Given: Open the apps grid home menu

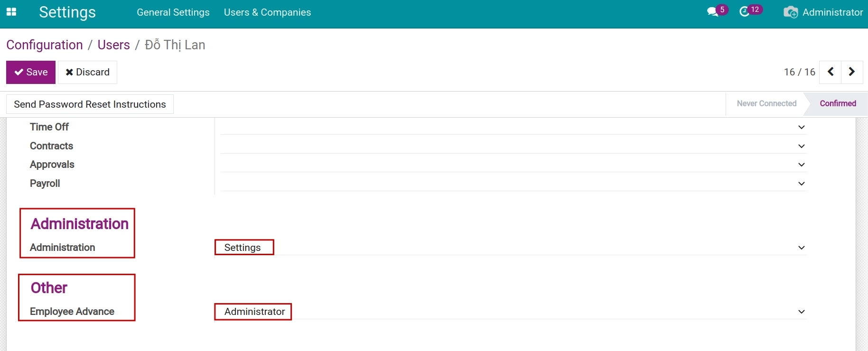Looking at the screenshot, I should [11, 12].
